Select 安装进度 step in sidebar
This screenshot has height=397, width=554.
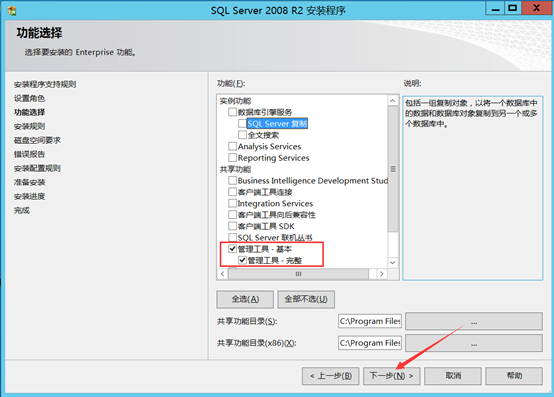(29, 196)
